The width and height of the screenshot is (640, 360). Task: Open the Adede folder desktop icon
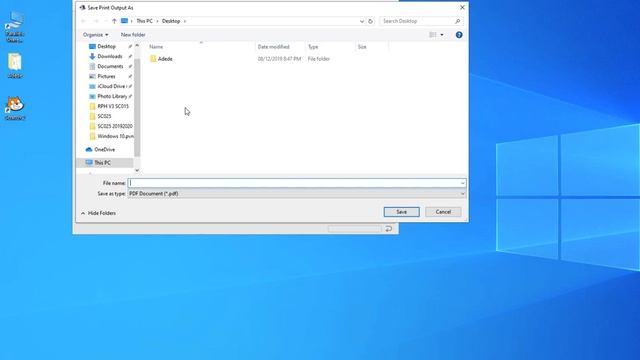pos(15,65)
